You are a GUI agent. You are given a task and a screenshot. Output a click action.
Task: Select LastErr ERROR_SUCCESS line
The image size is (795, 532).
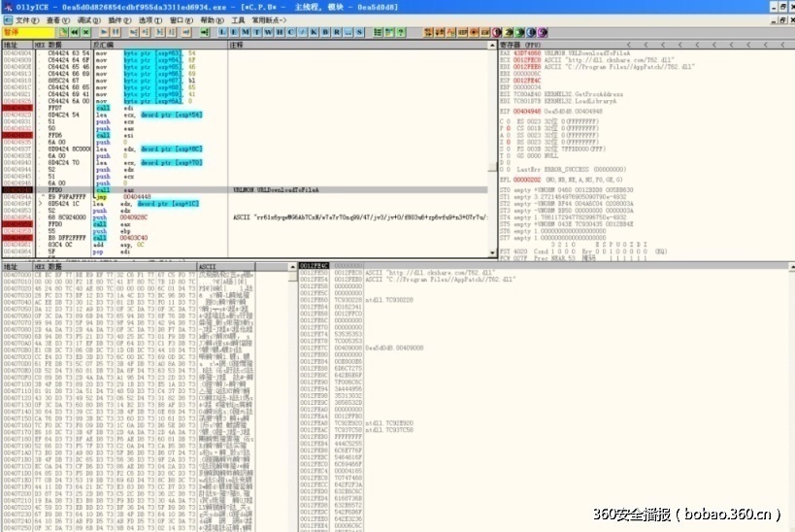click(571, 169)
